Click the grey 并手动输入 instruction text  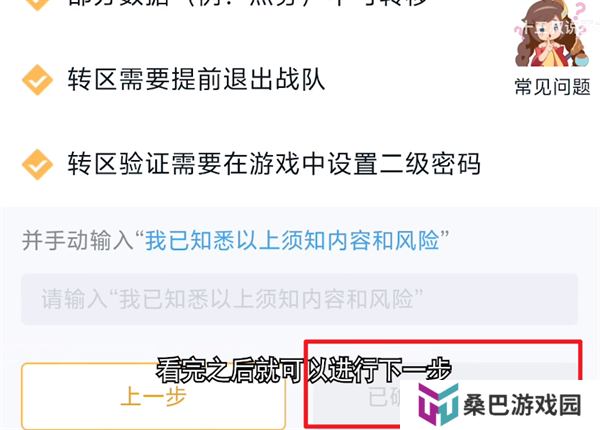click(78, 241)
